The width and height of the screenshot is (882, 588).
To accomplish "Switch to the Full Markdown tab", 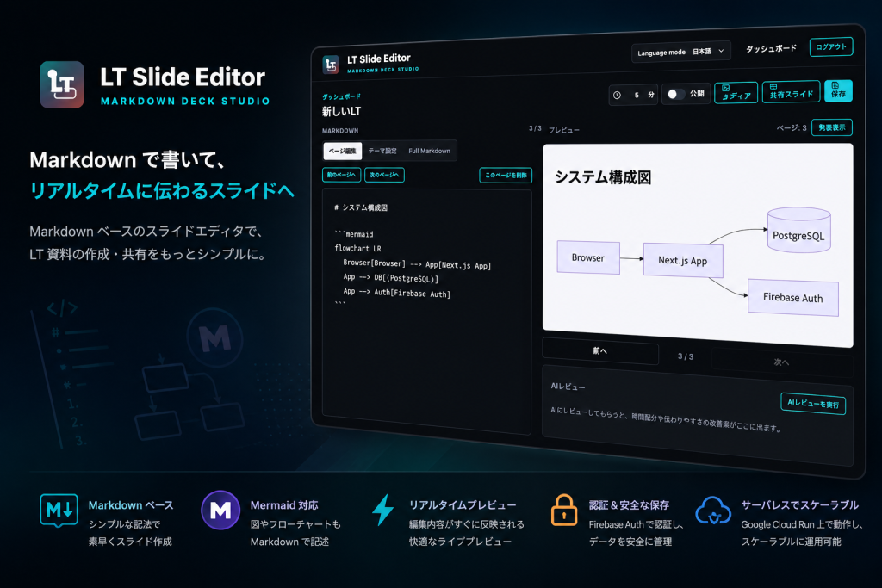I will click(429, 151).
